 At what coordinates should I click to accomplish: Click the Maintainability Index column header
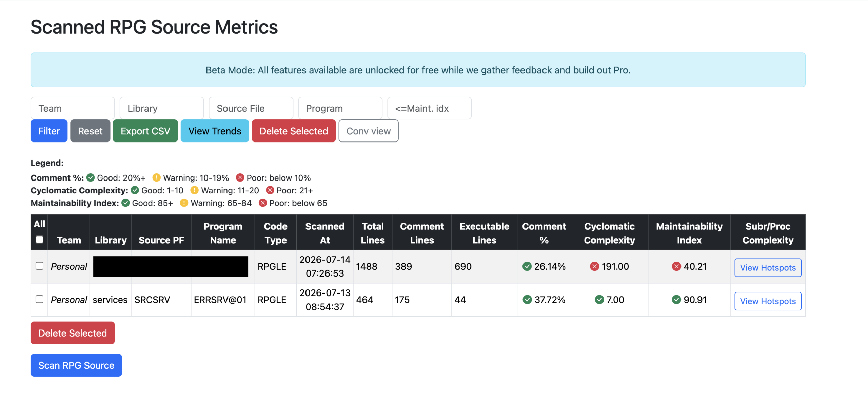point(689,233)
